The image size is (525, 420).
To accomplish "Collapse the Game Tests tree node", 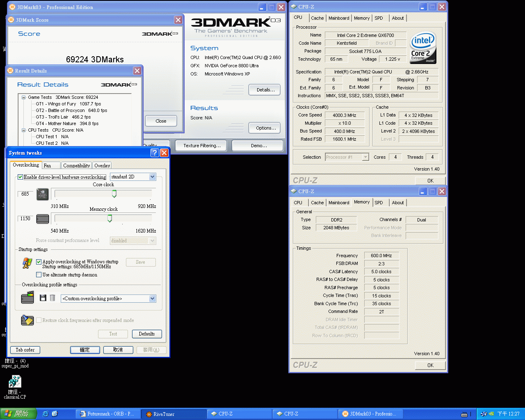I will pos(24,98).
